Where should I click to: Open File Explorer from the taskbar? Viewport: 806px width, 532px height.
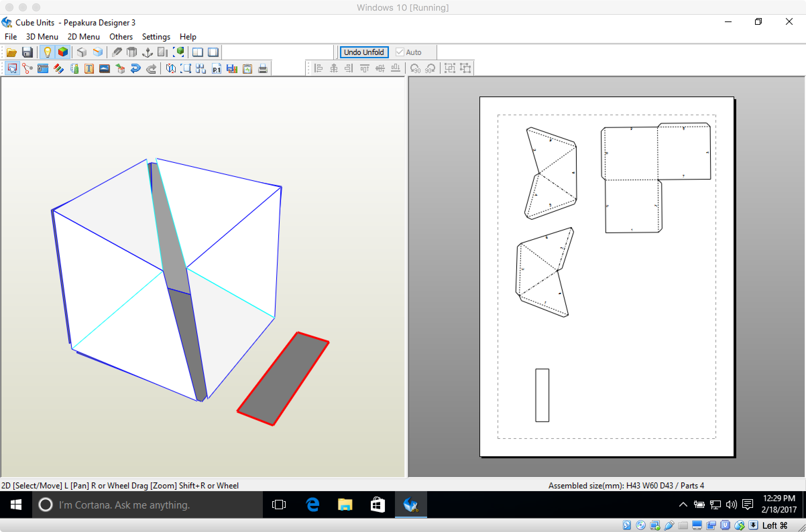pos(345,505)
